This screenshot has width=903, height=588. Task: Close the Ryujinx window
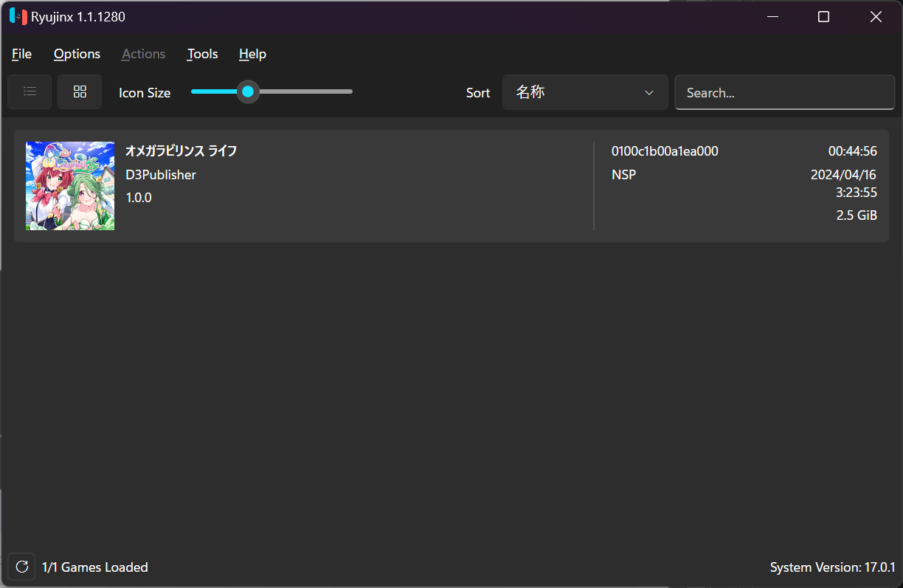(x=876, y=16)
